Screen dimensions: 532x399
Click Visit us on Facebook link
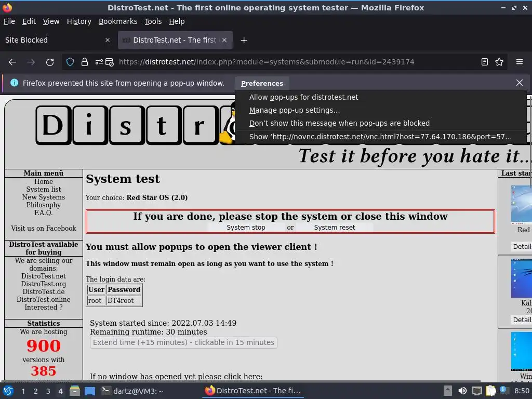[44, 229]
